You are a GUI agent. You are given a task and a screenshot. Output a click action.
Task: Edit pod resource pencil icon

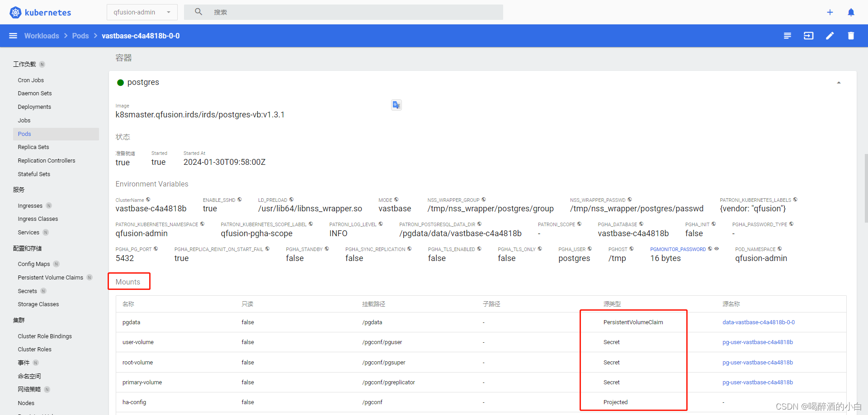[x=830, y=36]
